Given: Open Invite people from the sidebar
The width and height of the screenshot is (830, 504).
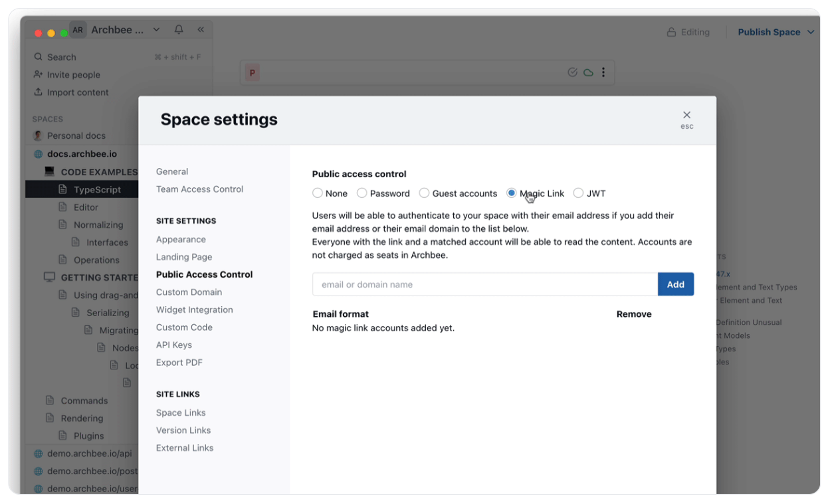Looking at the screenshot, I should [39, 74].
